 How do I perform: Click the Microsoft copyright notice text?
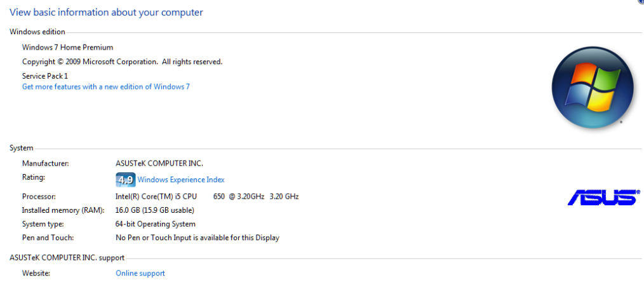pos(122,62)
